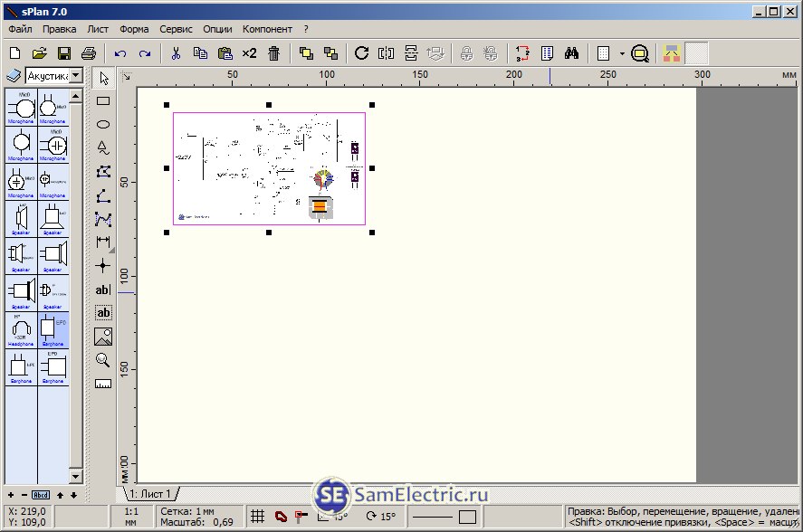Select the framed text block tool
Viewport: 803px width, 532px height.
coord(103,313)
